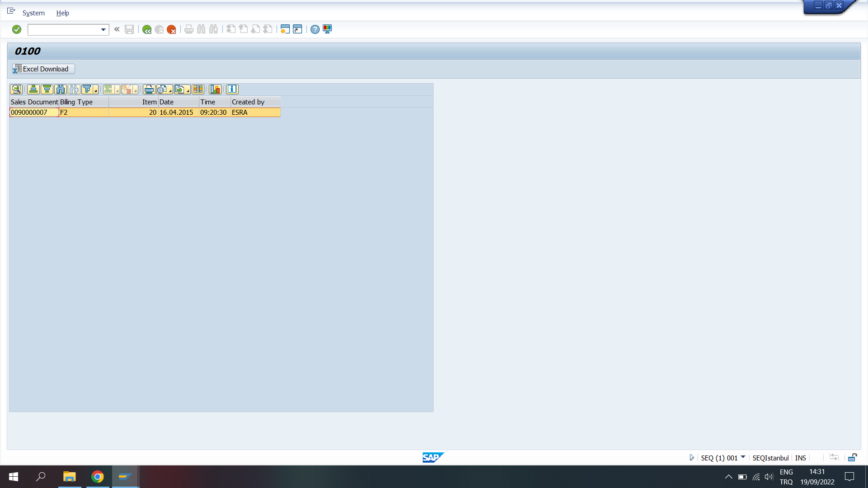Apply the Set Filter tool
Screen dimensions: 868x488
point(88,89)
